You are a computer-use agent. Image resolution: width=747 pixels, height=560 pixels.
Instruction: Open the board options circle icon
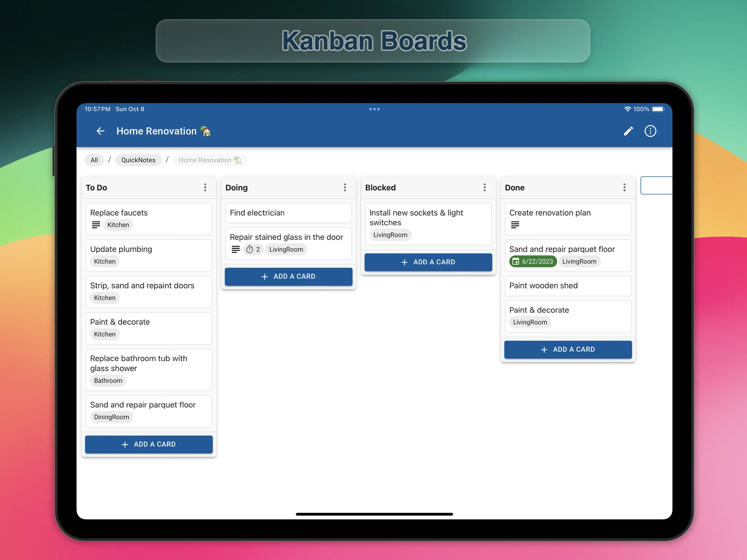tap(650, 131)
